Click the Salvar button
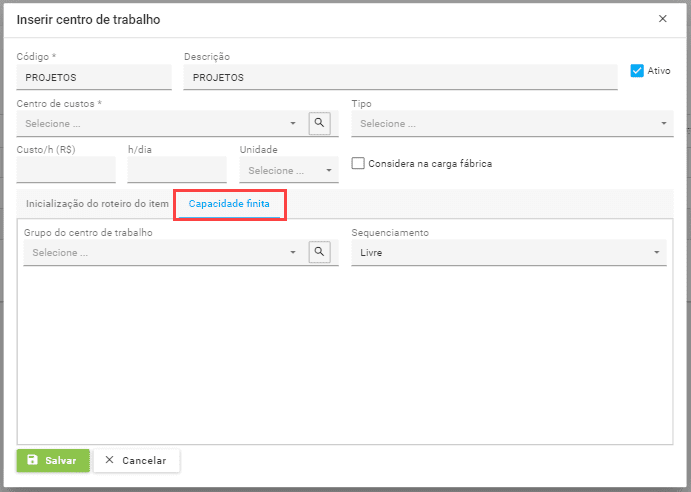The image size is (691, 492). [x=53, y=460]
